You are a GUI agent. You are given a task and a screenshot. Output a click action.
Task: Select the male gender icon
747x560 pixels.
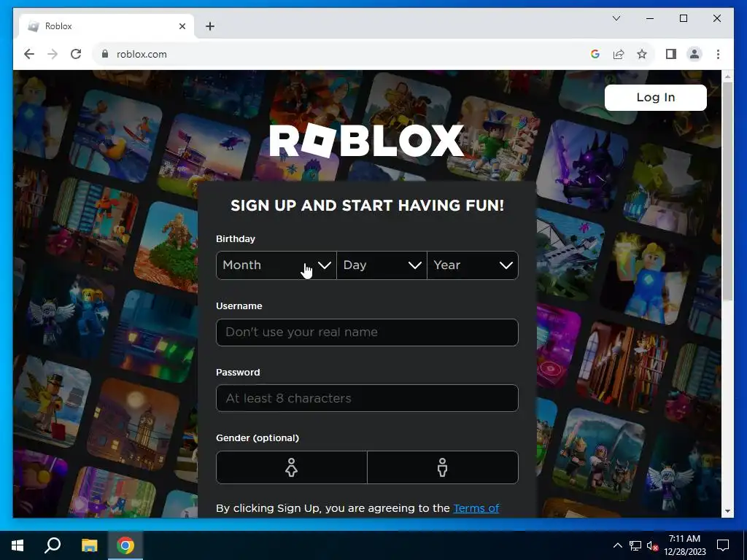[x=443, y=467]
